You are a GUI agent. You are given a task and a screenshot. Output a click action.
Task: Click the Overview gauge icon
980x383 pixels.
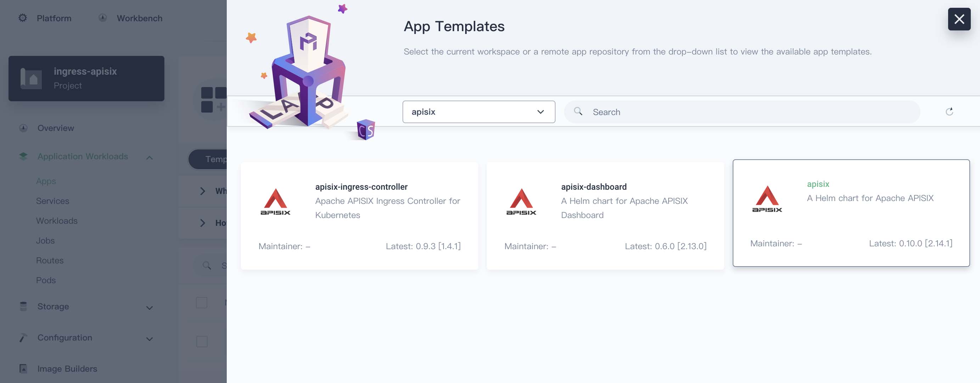tap(23, 128)
